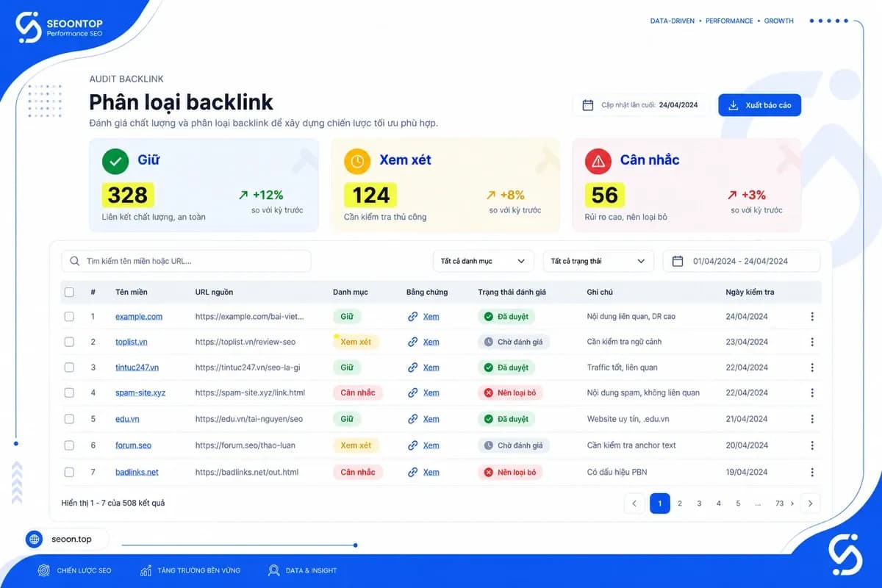
Task: Open the 'Tất cả trạng thái' dropdown
Action: click(x=598, y=261)
